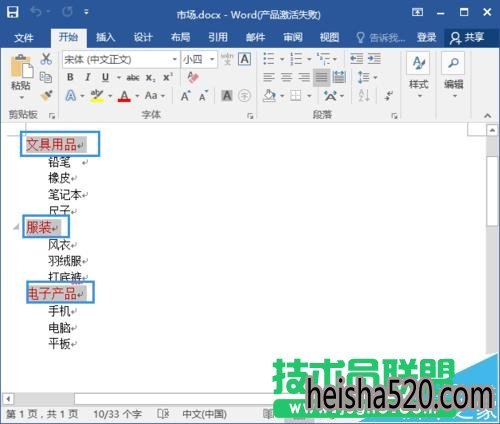Click the 登录 sign-in link
This screenshot has height=424, width=500.
427,37
